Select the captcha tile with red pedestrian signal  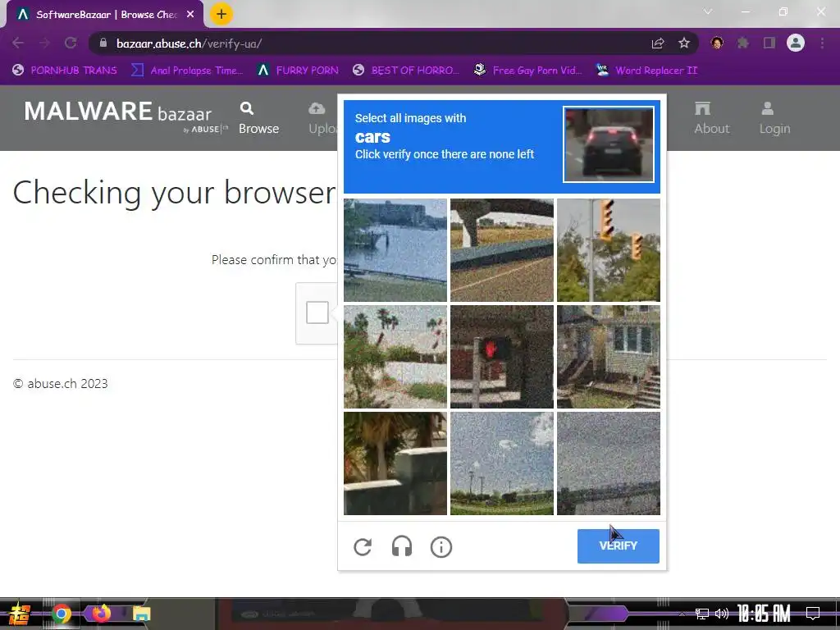[502, 357]
